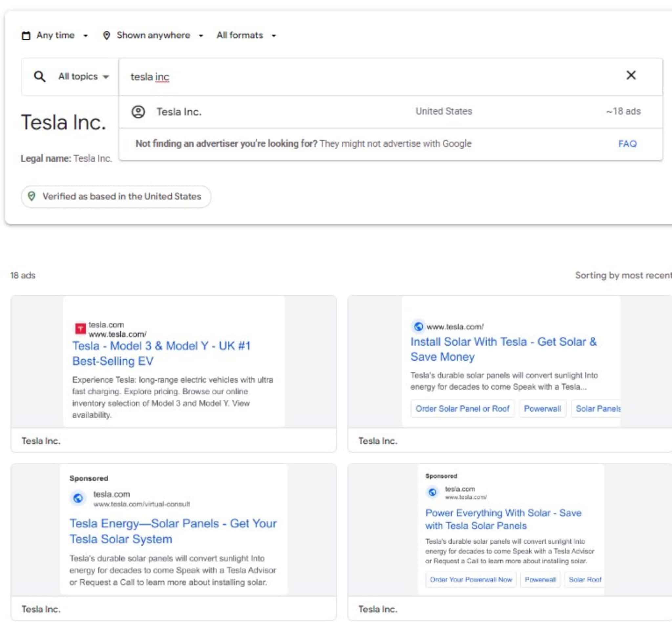Screen dimensions: 672x624
Task: Open the Tesla Model 3 & Model Y ad title
Action: click(x=161, y=353)
